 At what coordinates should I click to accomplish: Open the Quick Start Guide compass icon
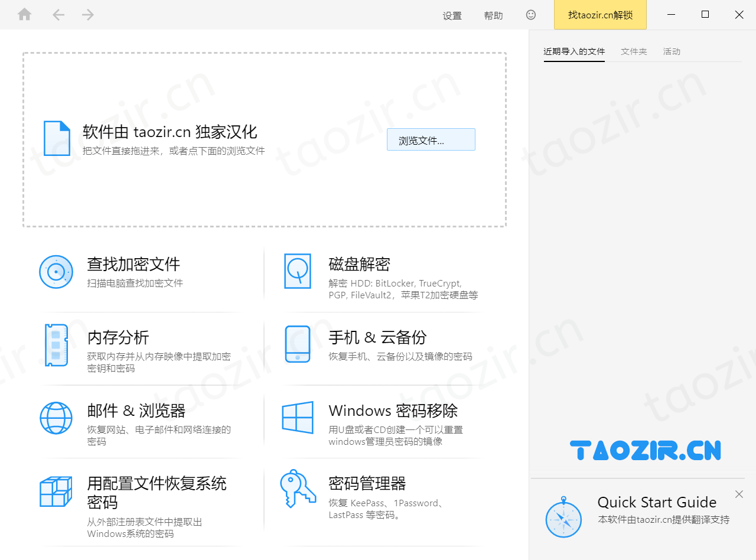(x=564, y=515)
